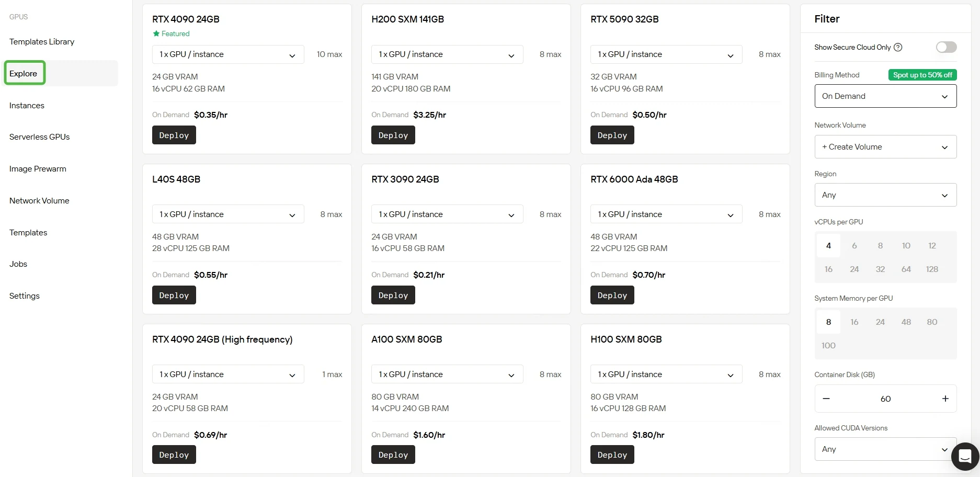Deploy the RTX 4090 High frequency instance
Image resolution: width=980 pixels, height=477 pixels.
[x=174, y=455]
